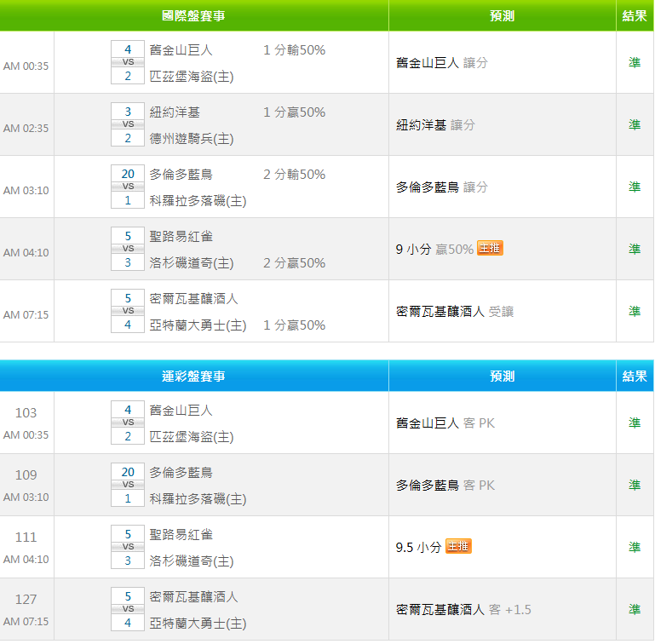Image resolution: width=655 pixels, height=644 pixels.
Task: Click the 多倫多藍鳥 客 PK prediction
Action: [445, 486]
